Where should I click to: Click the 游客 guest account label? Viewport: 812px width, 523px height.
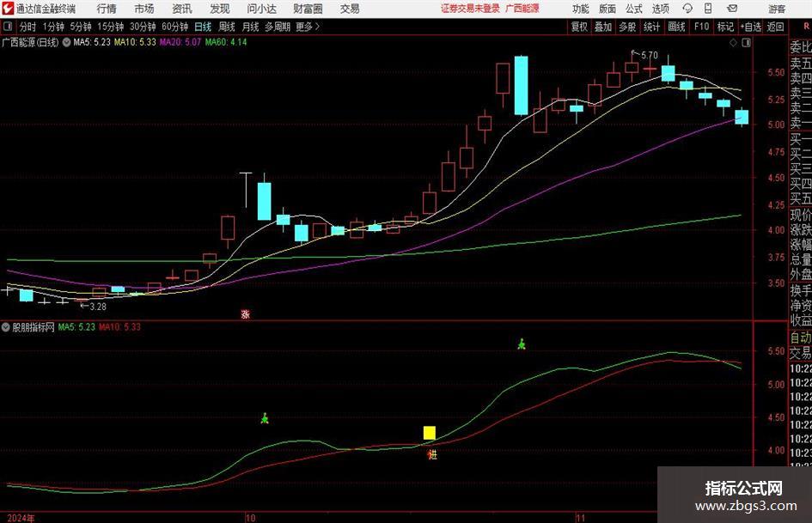coord(777,9)
